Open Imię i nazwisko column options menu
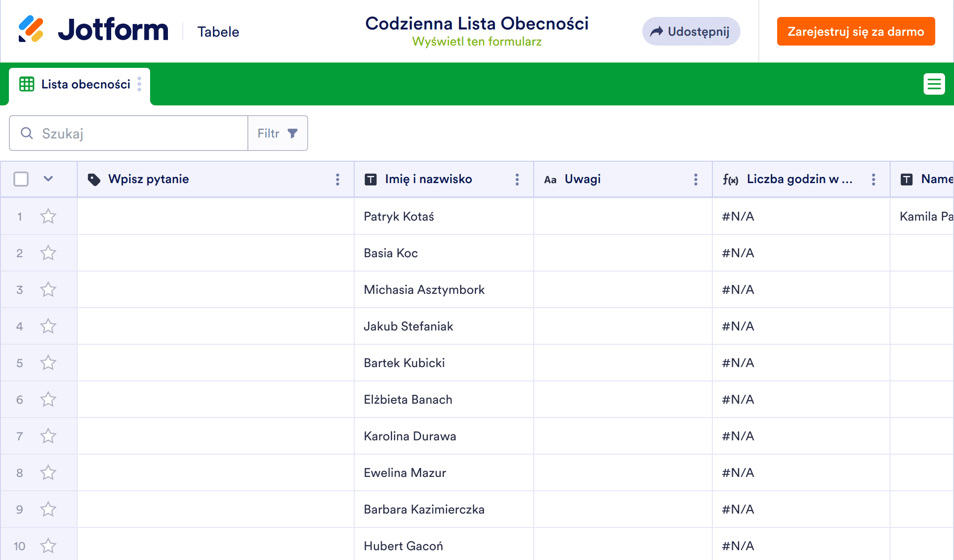This screenshot has width=954, height=560. point(517,180)
